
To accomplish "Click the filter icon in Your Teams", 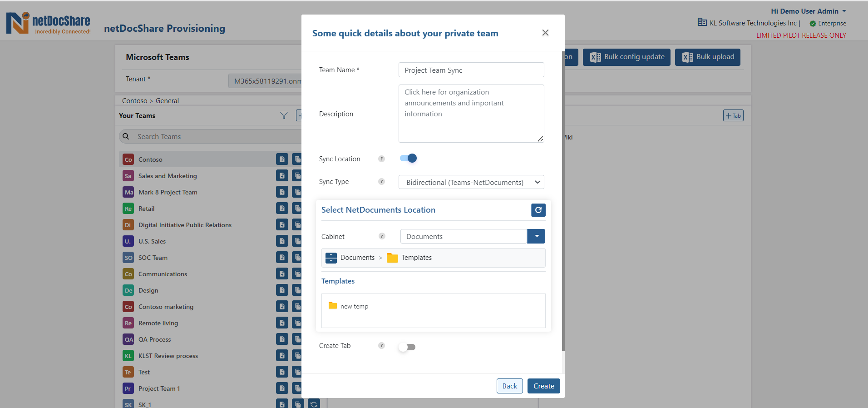I will point(284,115).
